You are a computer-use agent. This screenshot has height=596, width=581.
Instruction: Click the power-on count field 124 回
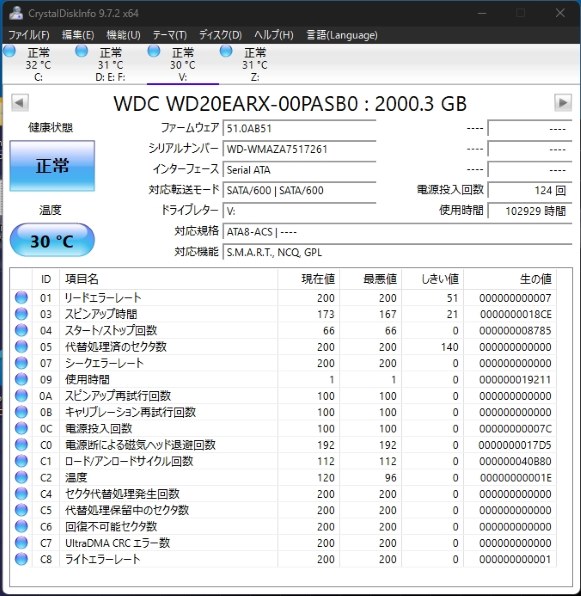click(x=530, y=190)
